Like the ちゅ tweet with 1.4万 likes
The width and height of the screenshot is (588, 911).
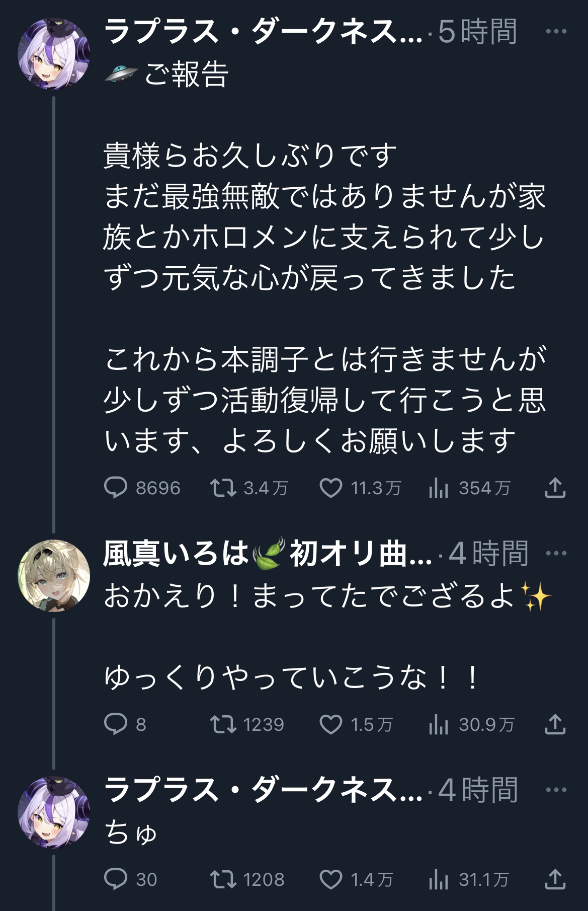point(331,879)
